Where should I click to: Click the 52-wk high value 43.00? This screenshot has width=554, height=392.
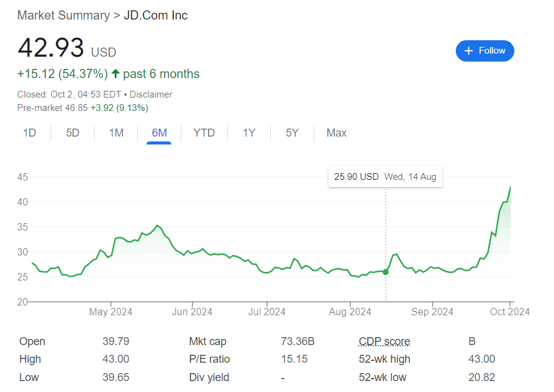pyautogui.click(x=482, y=359)
